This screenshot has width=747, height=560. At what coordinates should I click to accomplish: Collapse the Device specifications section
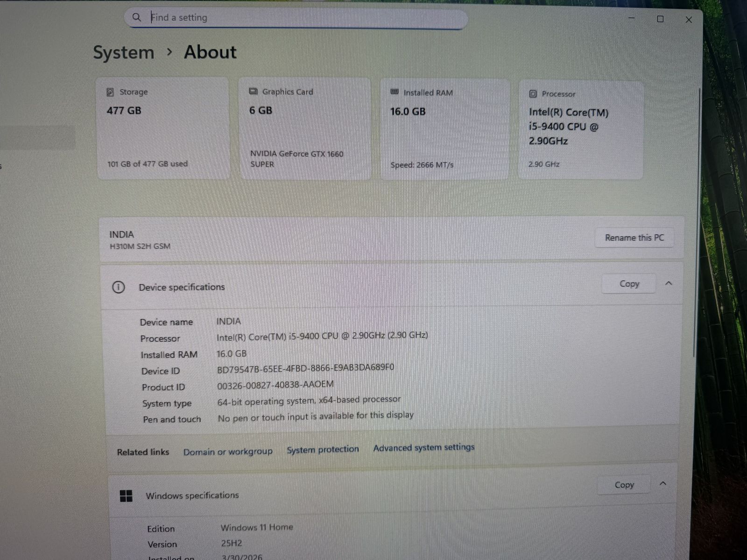pos(669,283)
